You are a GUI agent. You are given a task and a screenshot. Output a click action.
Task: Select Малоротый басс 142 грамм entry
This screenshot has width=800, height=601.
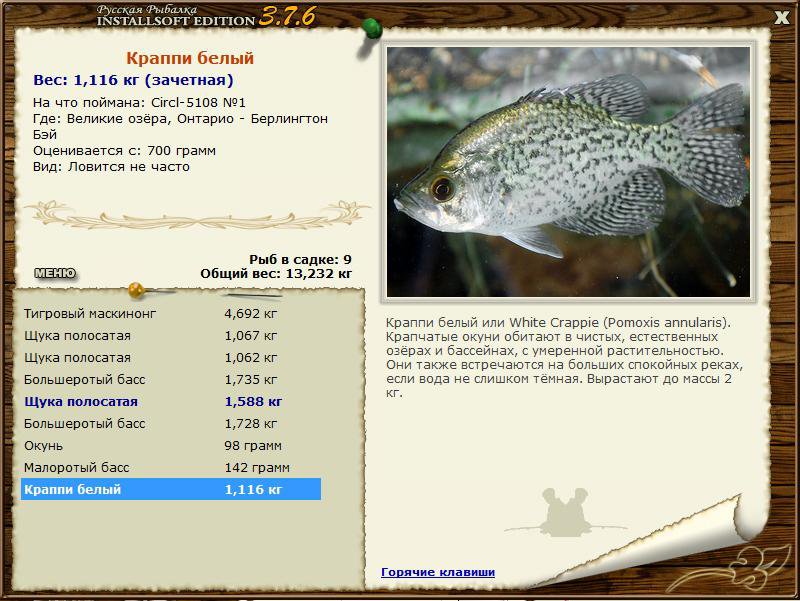(x=171, y=467)
